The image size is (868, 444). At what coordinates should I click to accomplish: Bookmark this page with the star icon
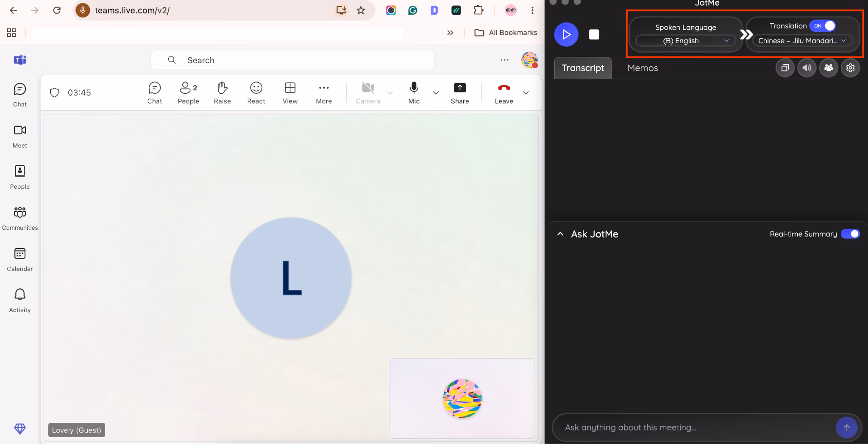361,10
